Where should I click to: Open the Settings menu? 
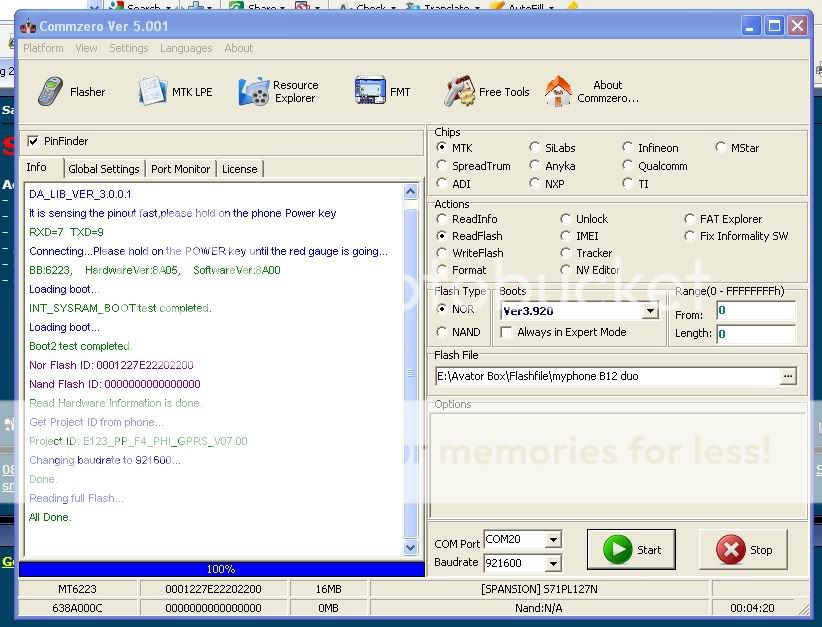pyautogui.click(x=128, y=48)
